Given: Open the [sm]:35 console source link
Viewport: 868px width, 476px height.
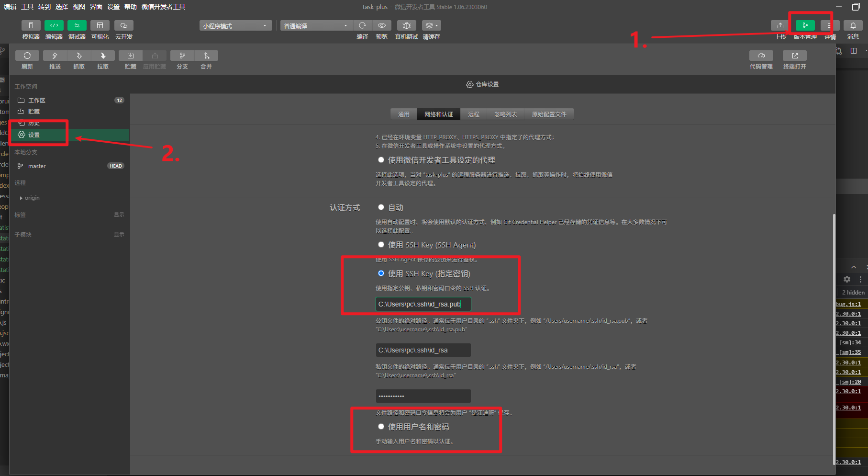Looking at the screenshot, I should click(850, 352).
